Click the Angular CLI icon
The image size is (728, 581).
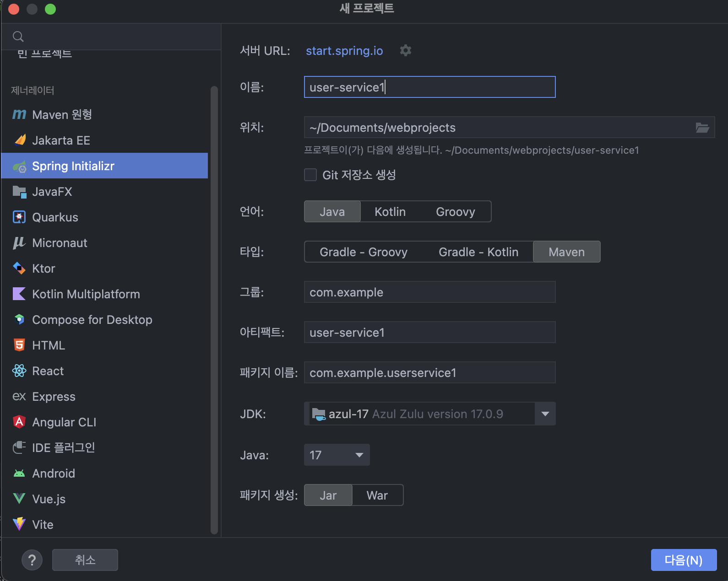coord(19,422)
